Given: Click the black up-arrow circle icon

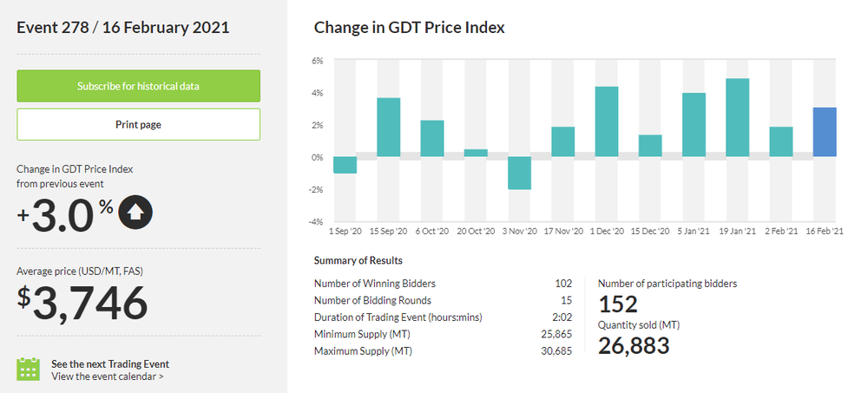Looking at the screenshot, I should pos(134,213).
